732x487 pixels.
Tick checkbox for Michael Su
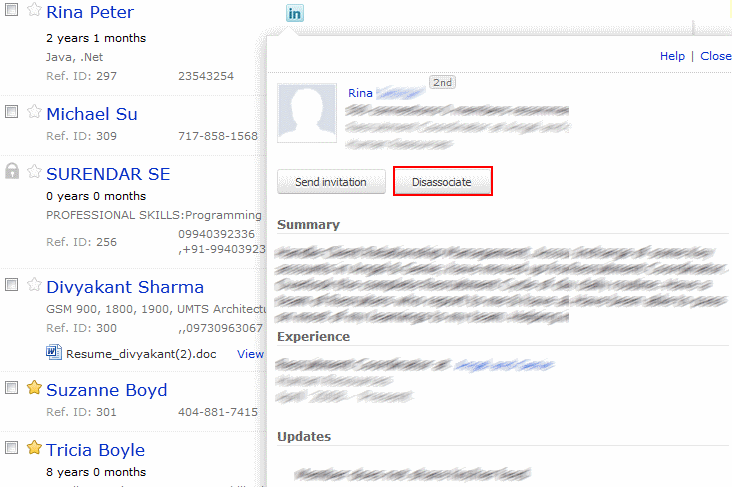coord(11,112)
